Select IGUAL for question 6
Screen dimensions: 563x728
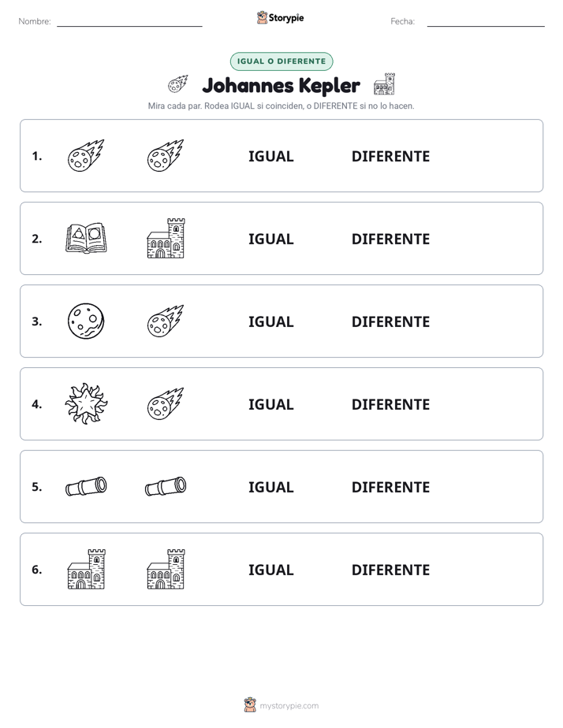[x=270, y=570]
